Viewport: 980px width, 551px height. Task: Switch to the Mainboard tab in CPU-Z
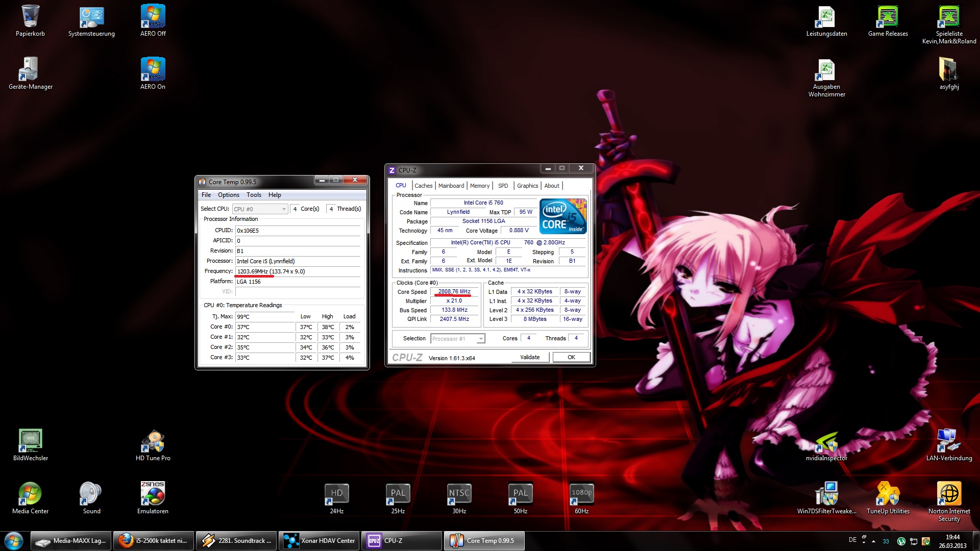(451, 186)
